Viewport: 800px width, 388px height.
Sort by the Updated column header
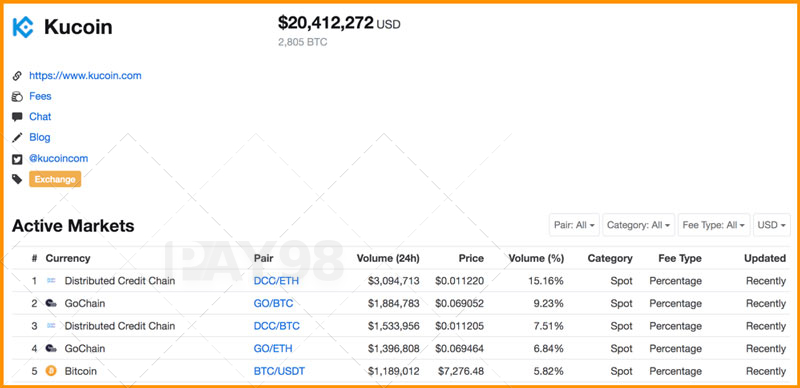coord(765,258)
